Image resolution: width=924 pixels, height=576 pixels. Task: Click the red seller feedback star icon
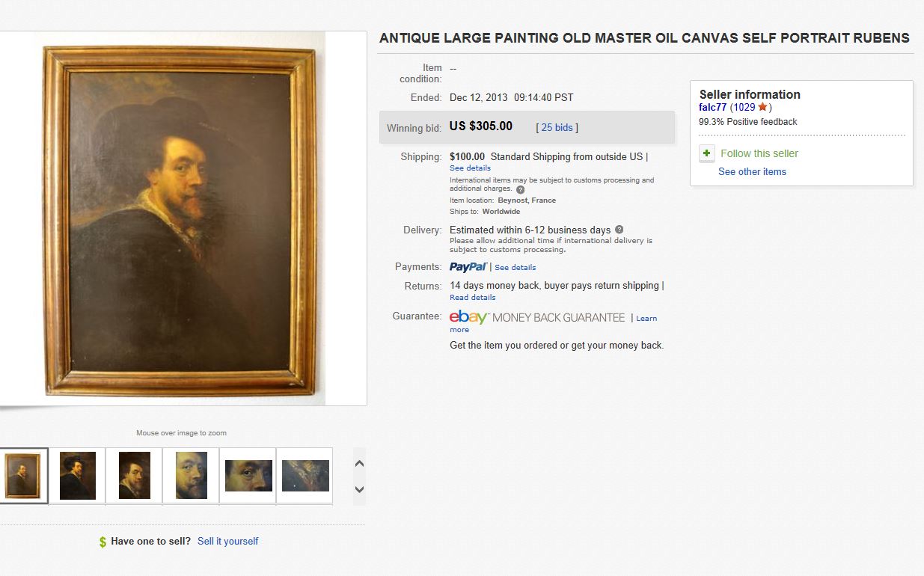(763, 107)
